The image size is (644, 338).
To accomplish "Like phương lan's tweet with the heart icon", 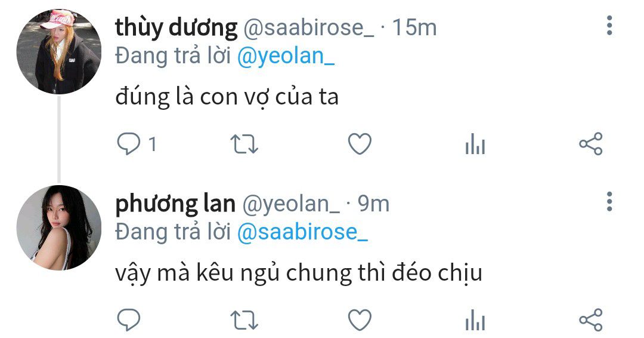I will point(360,320).
